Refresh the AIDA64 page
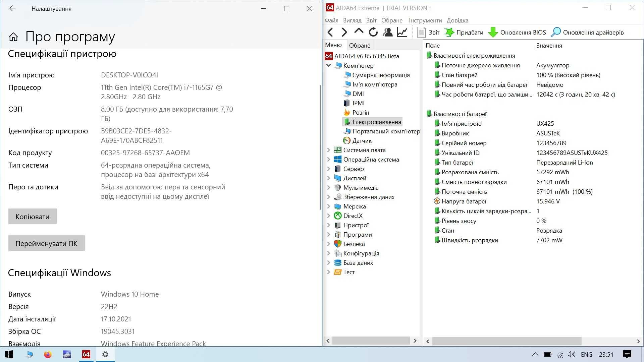644x362 pixels. point(373,32)
